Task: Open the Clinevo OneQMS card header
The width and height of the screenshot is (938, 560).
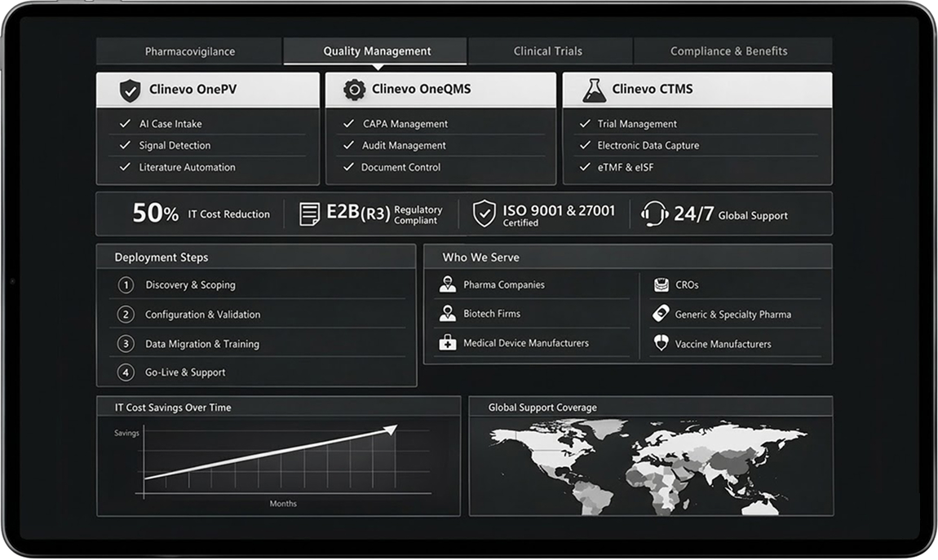Action: 440,90
